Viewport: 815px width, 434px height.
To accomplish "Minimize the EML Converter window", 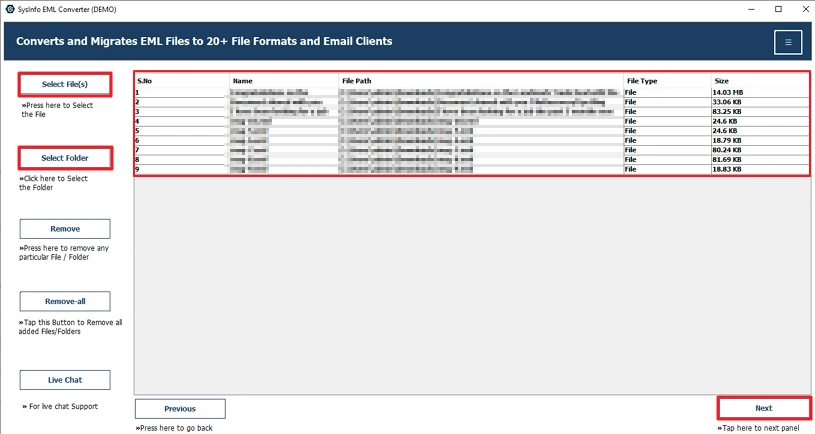I will coord(752,9).
